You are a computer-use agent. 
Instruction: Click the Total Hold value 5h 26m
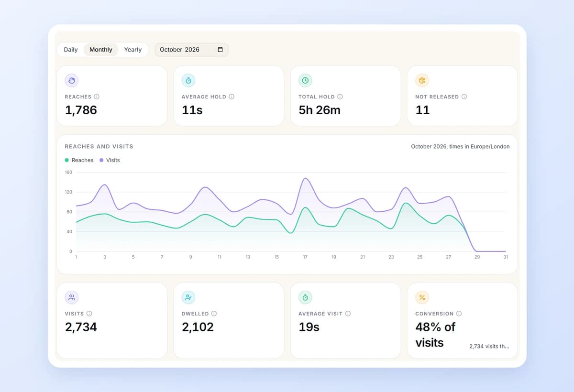320,110
